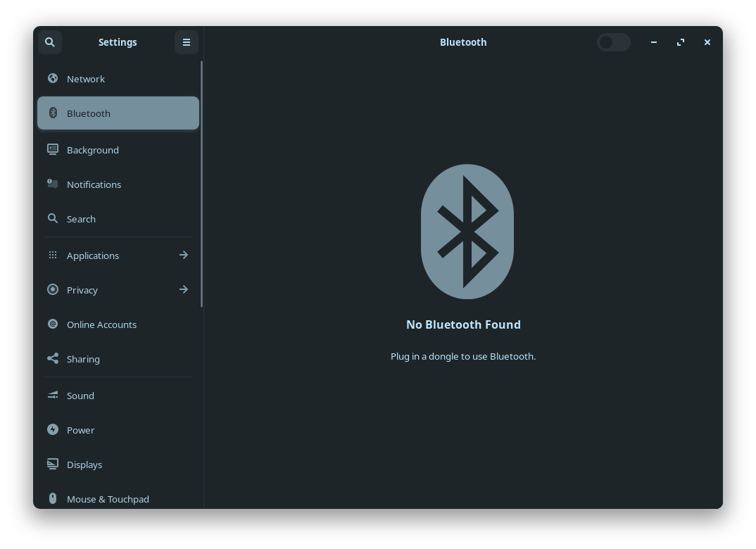Open the search in Settings
The height and width of the screenshot is (549, 756).
coord(50,42)
